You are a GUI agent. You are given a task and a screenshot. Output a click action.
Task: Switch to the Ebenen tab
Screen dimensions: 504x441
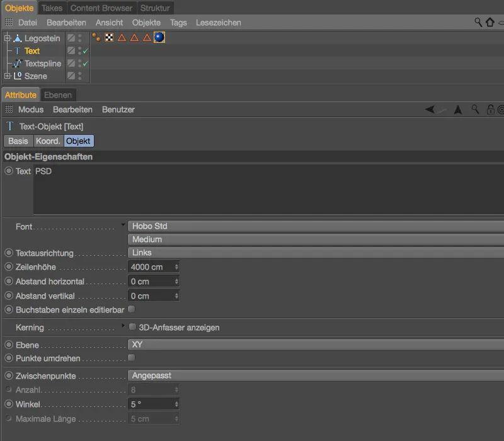click(x=59, y=94)
